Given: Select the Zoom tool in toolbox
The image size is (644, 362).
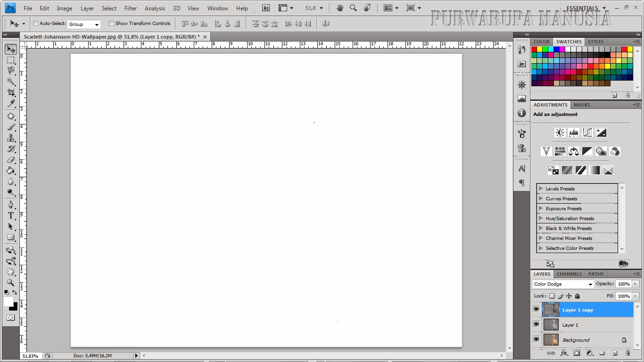Looking at the screenshot, I should click(x=10, y=282).
